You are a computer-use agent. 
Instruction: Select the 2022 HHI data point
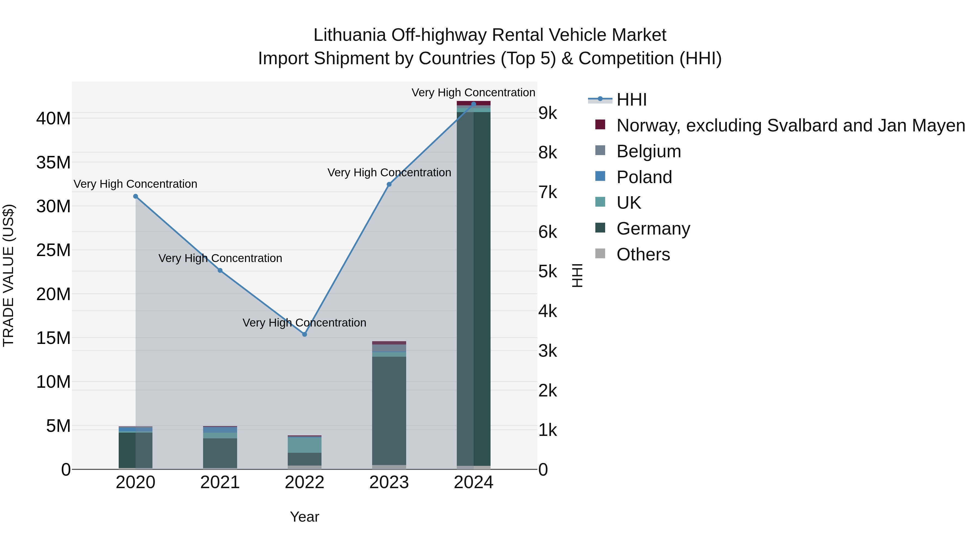tap(304, 334)
